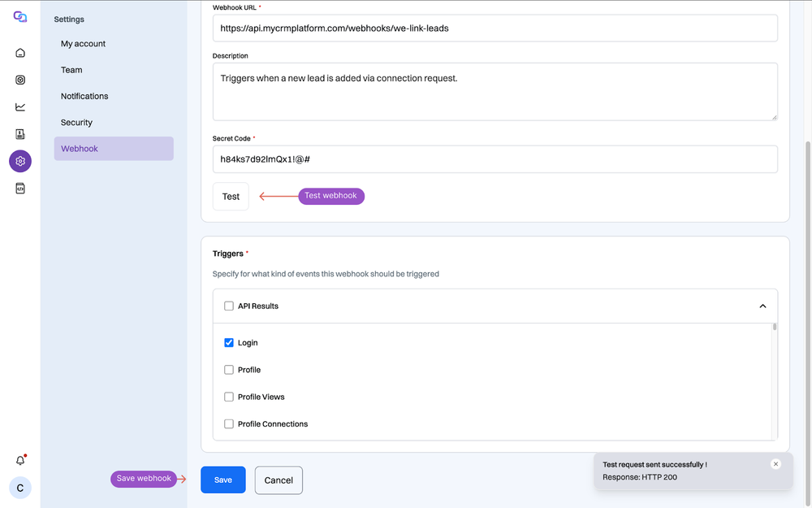Viewport: 812px width, 508px height.
Task: Collapse the API Results section
Action: point(762,306)
